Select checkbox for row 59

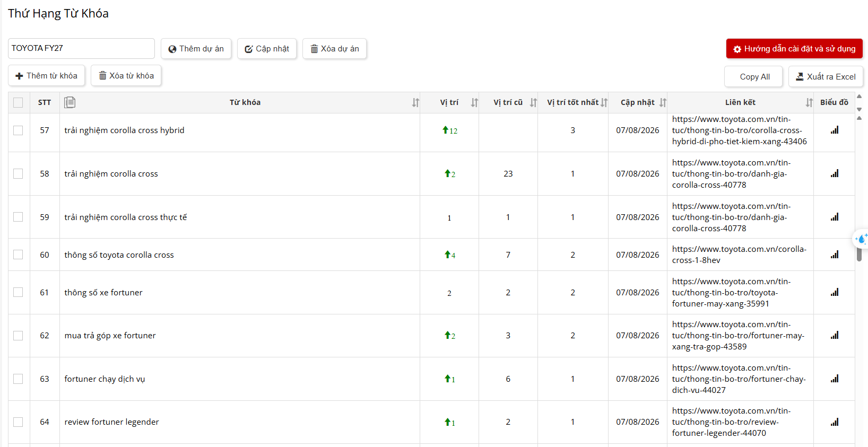(18, 217)
